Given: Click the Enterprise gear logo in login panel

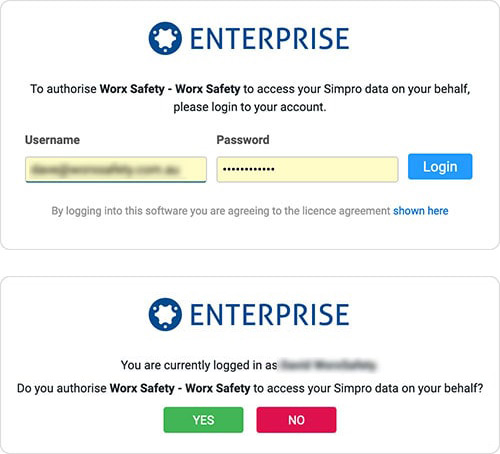Looking at the screenshot, I should [x=165, y=38].
